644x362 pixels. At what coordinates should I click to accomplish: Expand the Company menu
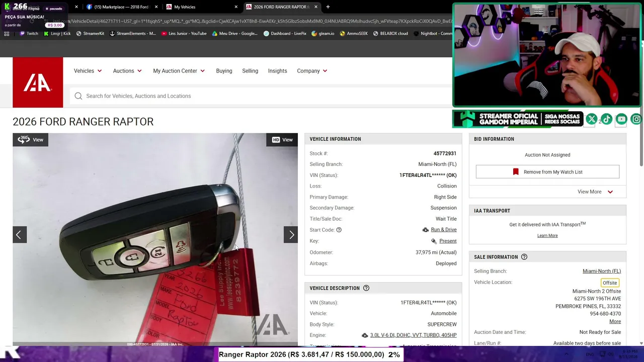312,71
